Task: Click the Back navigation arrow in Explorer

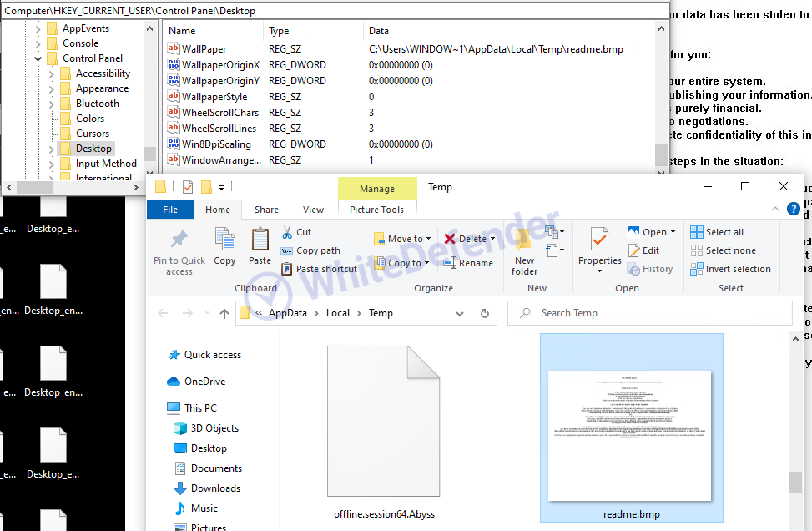Action: point(163,313)
